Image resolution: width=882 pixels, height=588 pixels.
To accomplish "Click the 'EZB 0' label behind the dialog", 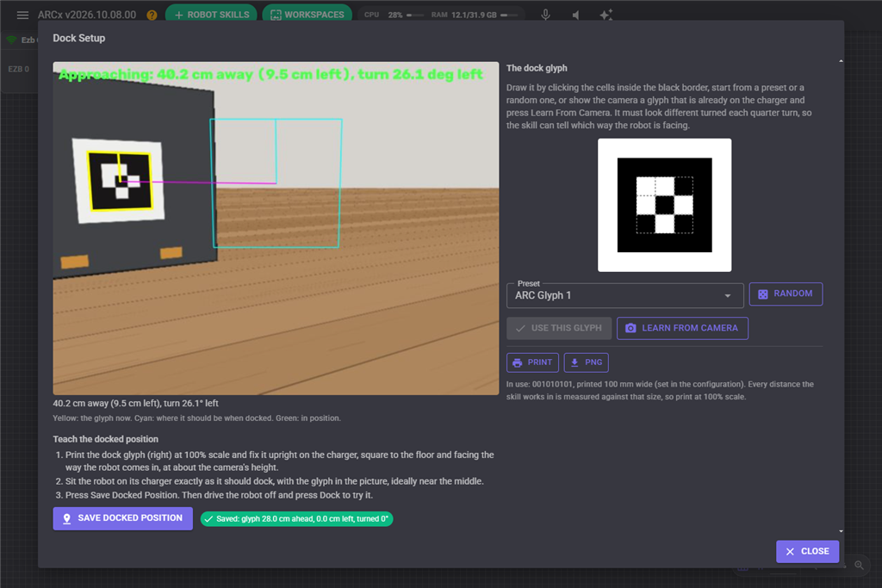I will click(19, 69).
